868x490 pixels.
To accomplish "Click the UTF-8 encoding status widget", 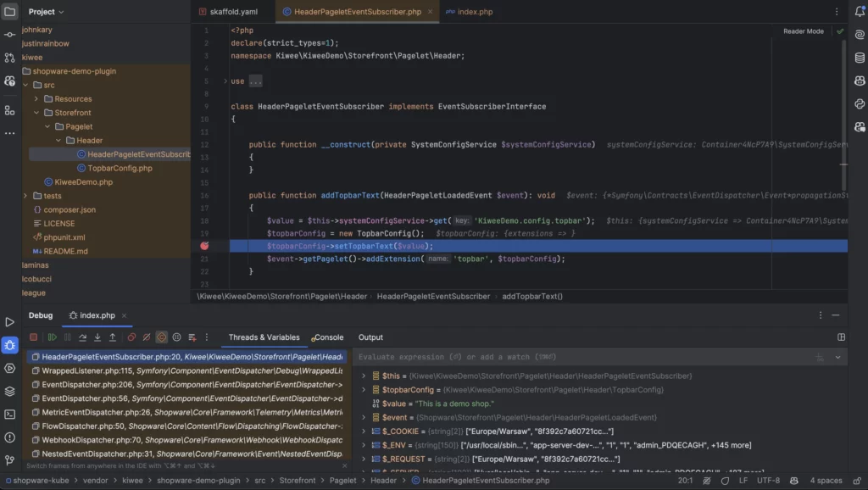I will (x=768, y=481).
